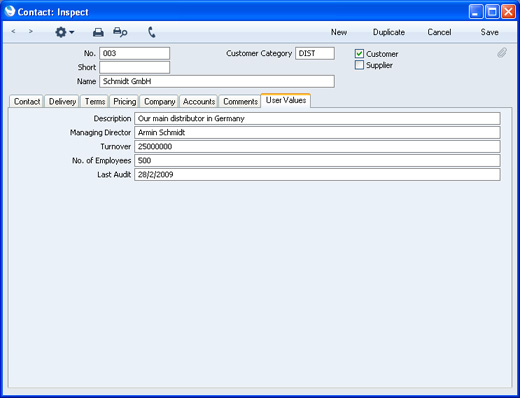The width and height of the screenshot is (520, 398).
Task: Select the Accounts tab
Action: pos(199,101)
